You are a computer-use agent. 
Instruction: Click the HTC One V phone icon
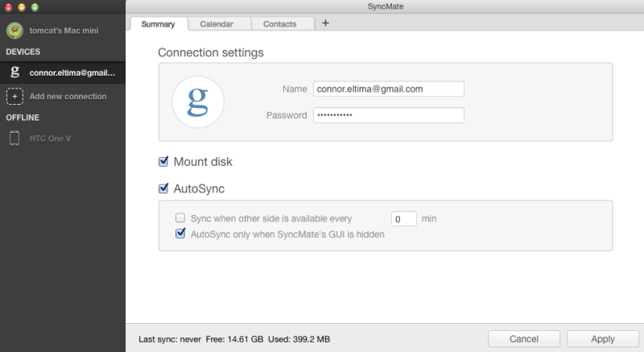pyautogui.click(x=14, y=138)
